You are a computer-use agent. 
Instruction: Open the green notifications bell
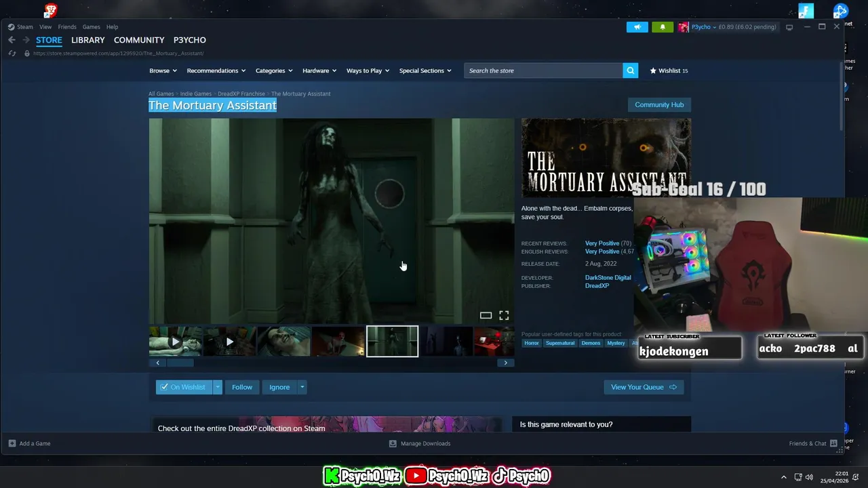pos(663,27)
